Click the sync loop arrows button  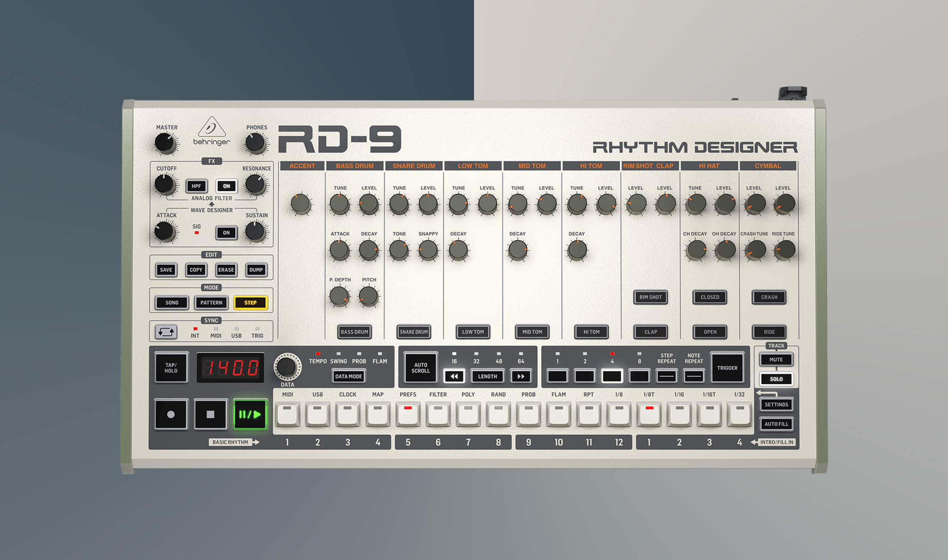(166, 332)
